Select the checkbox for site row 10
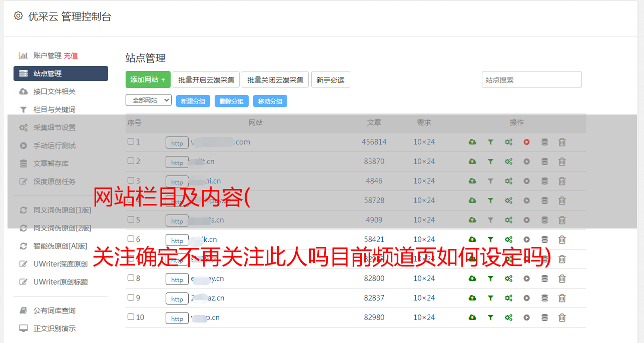The width and height of the screenshot is (644, 343). click(131, 317)
